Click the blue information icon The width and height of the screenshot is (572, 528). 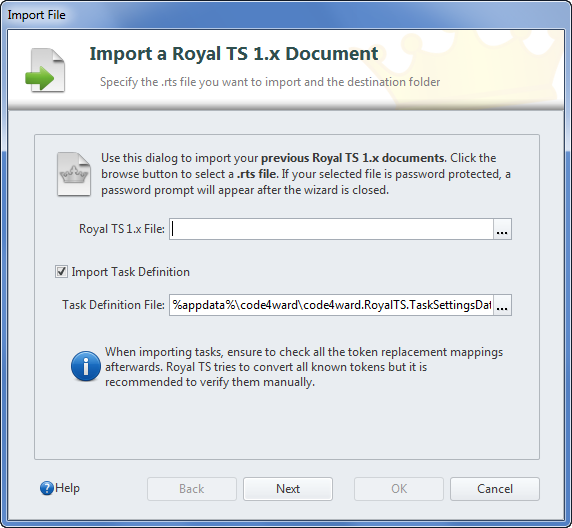(x=86, y=366)
